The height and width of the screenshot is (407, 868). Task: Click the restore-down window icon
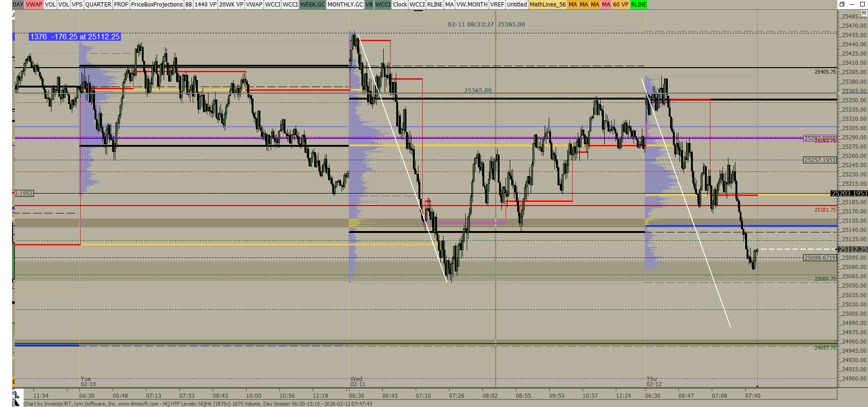pos(842,4)
